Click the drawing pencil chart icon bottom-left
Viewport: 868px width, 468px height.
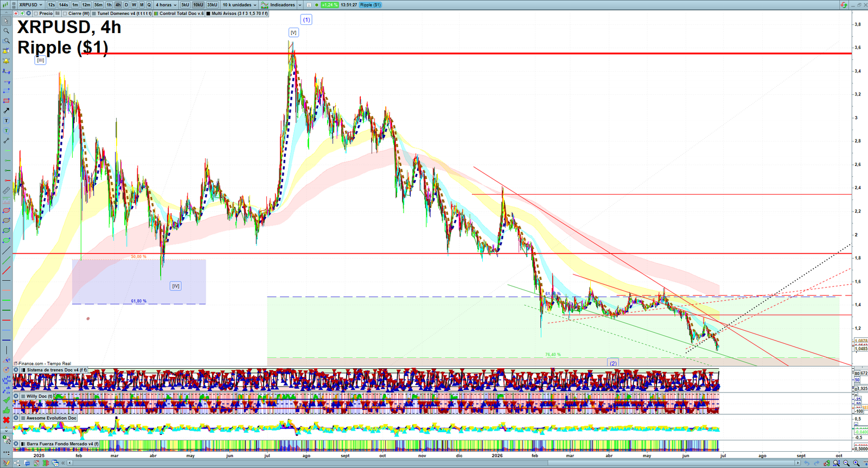[x=6, y=463]
